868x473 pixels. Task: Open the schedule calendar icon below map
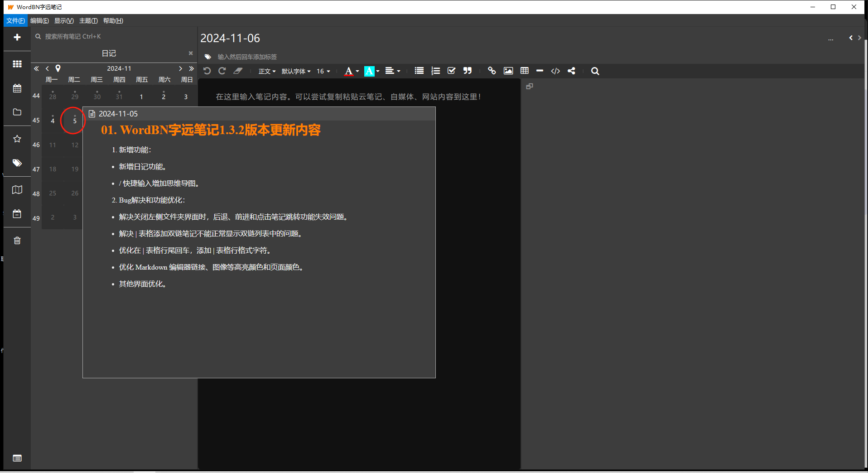pos(17,214)
